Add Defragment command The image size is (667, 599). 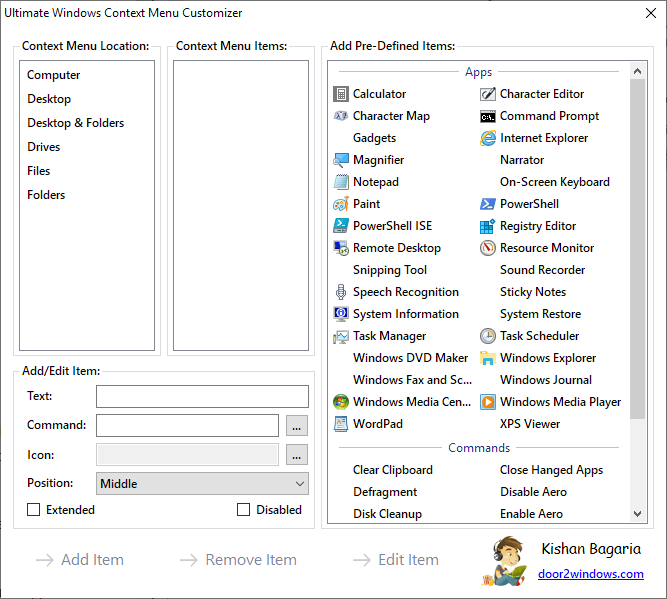(385, 492)
